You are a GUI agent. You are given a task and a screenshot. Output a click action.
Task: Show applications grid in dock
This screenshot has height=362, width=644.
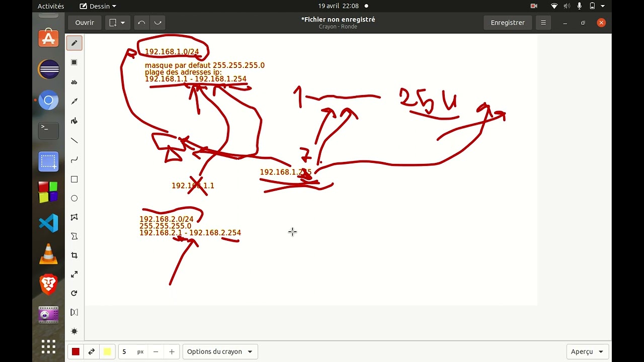tap(48, 346)
